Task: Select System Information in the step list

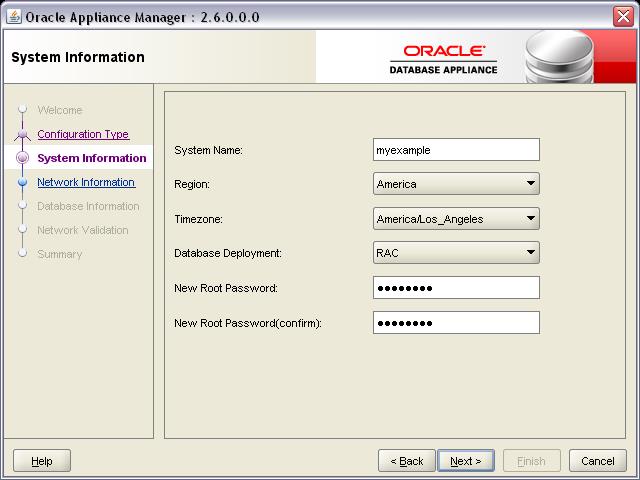Action: 91,158
